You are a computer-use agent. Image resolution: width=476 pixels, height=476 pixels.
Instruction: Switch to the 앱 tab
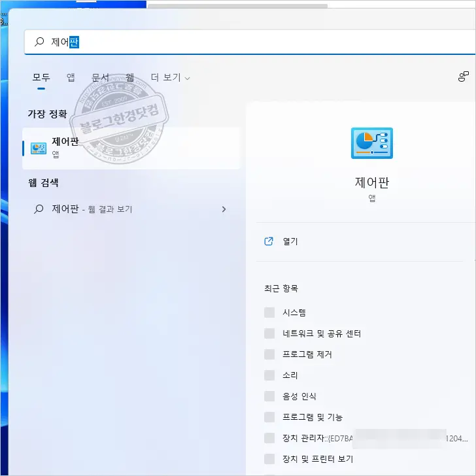(71, 77)
